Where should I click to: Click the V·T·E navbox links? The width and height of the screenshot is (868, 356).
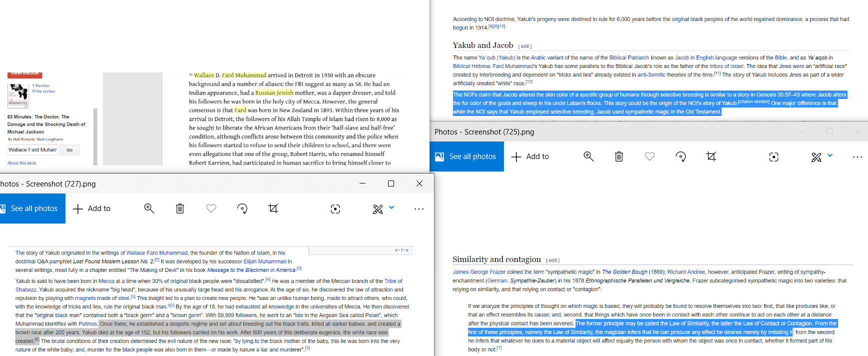coord(402,250)
